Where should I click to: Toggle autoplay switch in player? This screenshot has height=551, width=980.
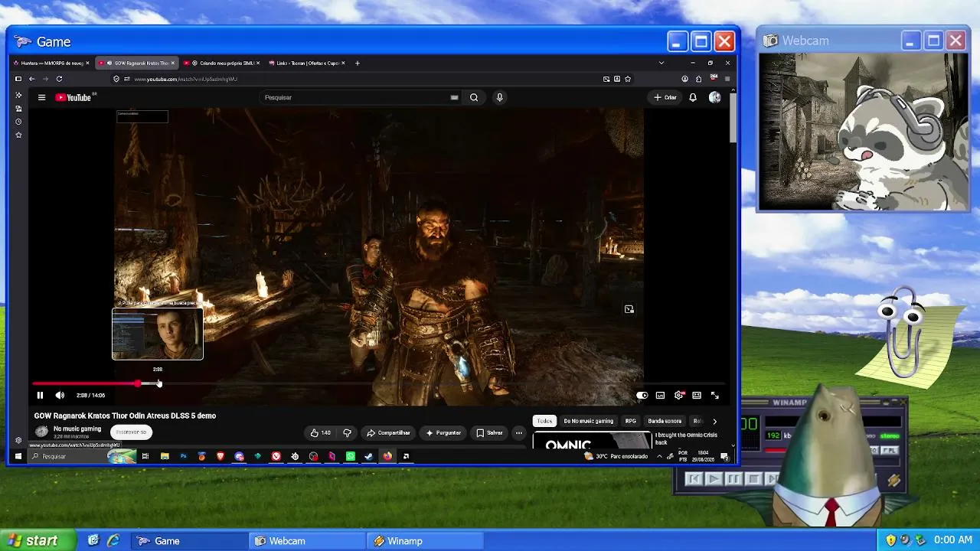coord(642,396)
